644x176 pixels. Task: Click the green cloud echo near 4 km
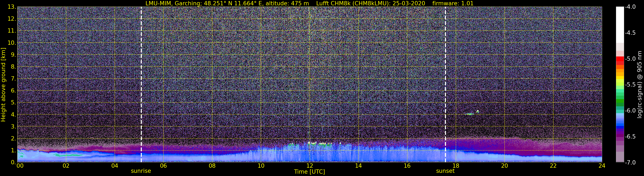coord(469,114)
